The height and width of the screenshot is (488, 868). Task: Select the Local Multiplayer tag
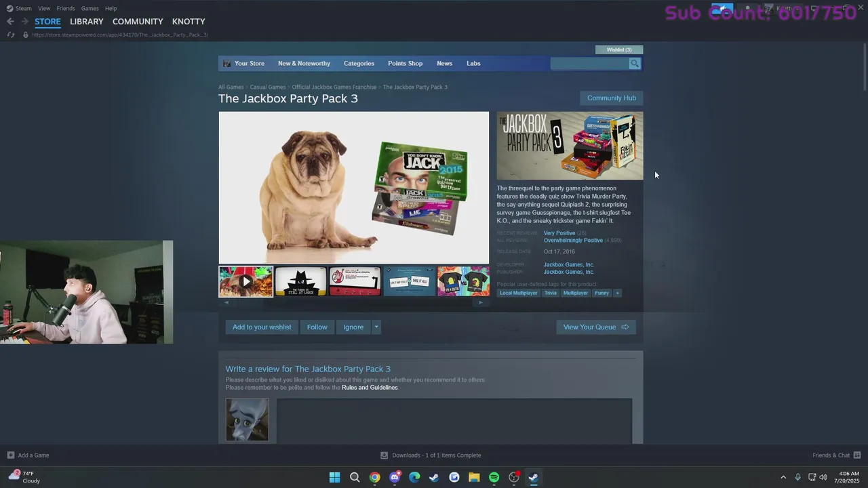click(x=519, y=293)
